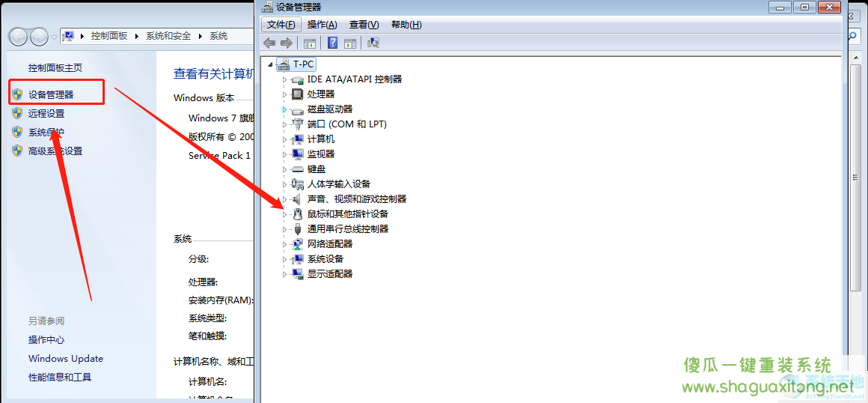Open the 查看(V) menu
Screen dimensions: 868x403
pyautogui.click(x=364, y=25)
